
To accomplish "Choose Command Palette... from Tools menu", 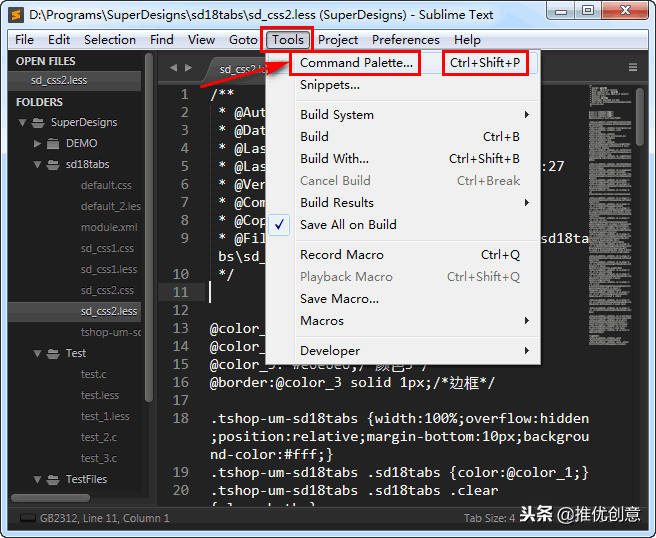I will click(403, 63).
